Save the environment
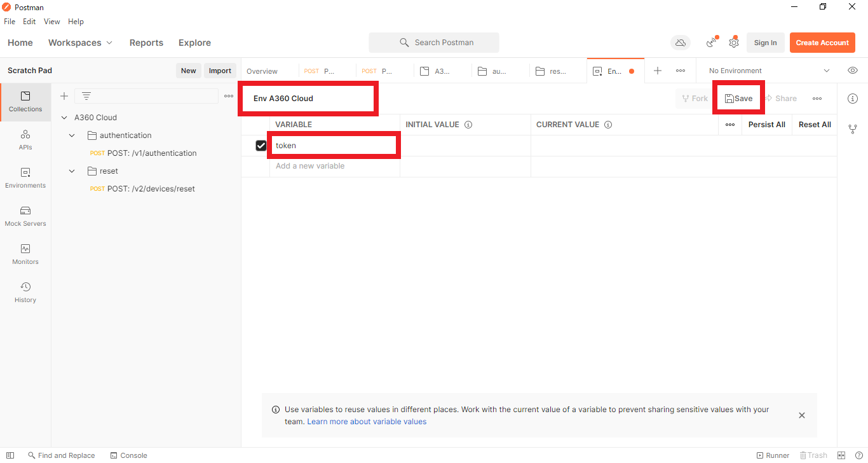The width and height of the screenshot is (868, 463). 738,99
